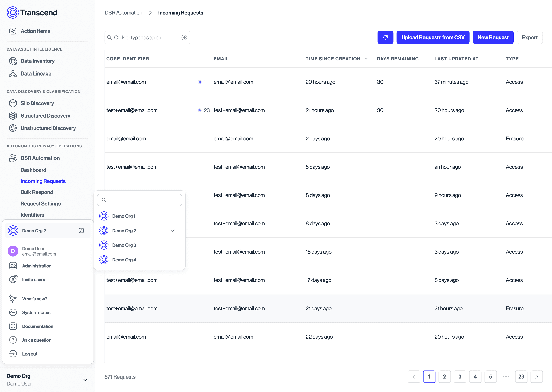Image resolution: width=552 pixels, height=392 pixels.
Task: Click the New Request button
Action: pos(493,37)
